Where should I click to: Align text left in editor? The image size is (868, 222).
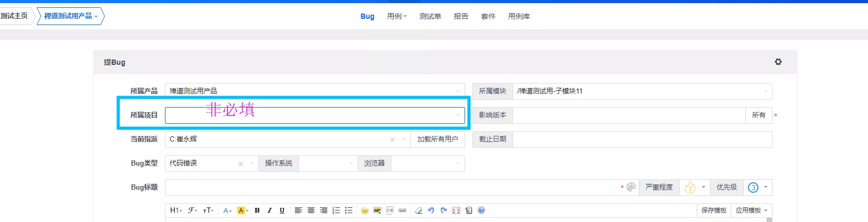click(298, 211)
